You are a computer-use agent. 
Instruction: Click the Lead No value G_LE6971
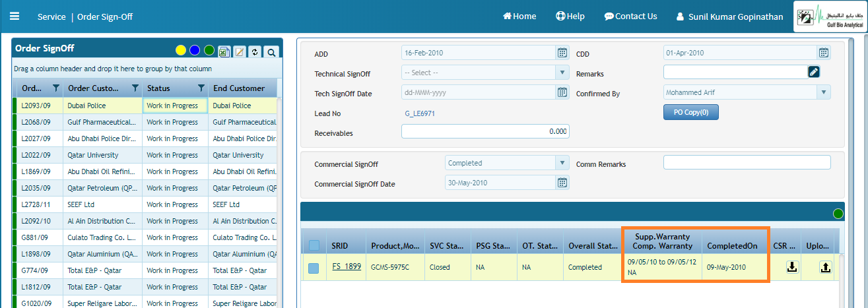420,113
